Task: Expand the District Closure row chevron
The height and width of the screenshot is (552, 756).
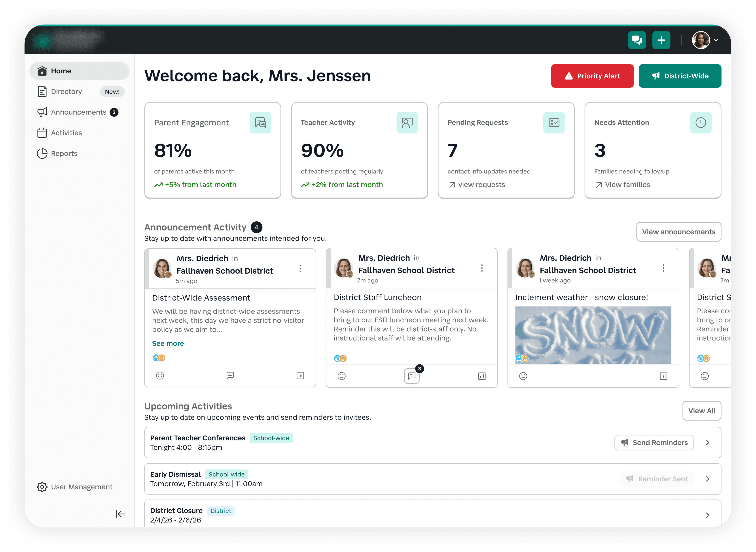Action: point(707,515)
